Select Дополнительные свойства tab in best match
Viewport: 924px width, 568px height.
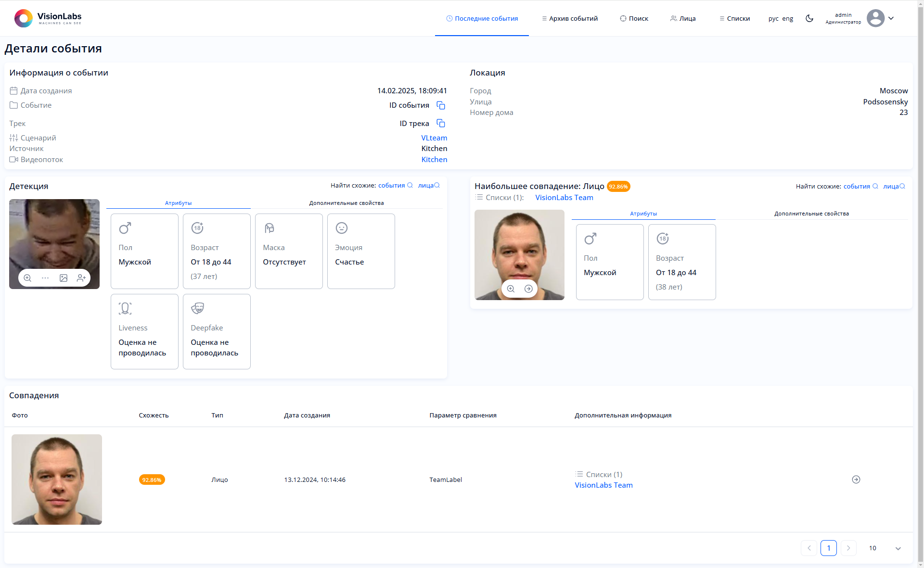point(811,214)
